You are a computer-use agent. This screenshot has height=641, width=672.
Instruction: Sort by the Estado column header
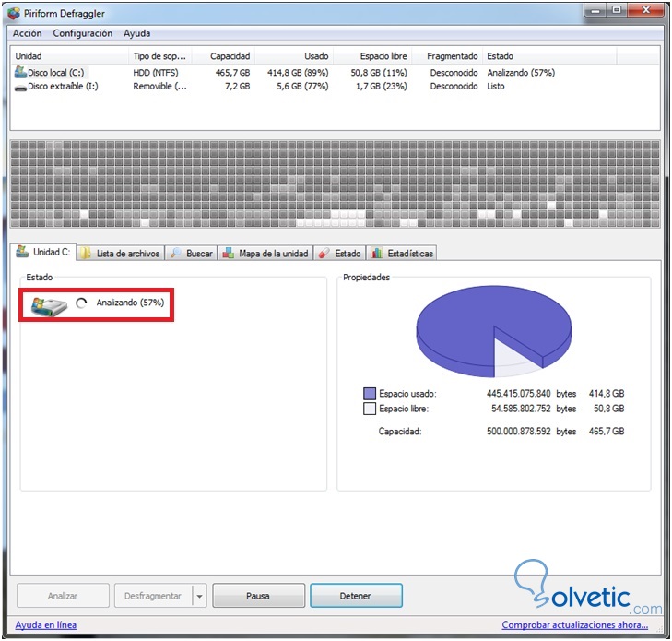(549, 56)
